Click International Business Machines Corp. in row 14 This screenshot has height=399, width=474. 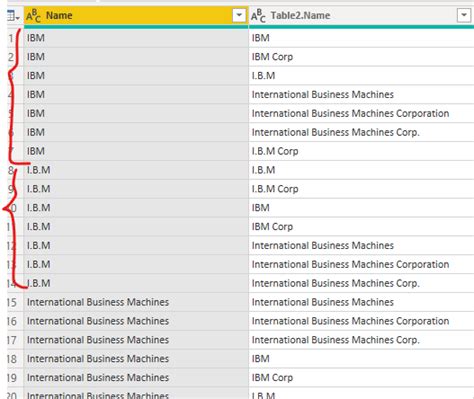[361, 283]
